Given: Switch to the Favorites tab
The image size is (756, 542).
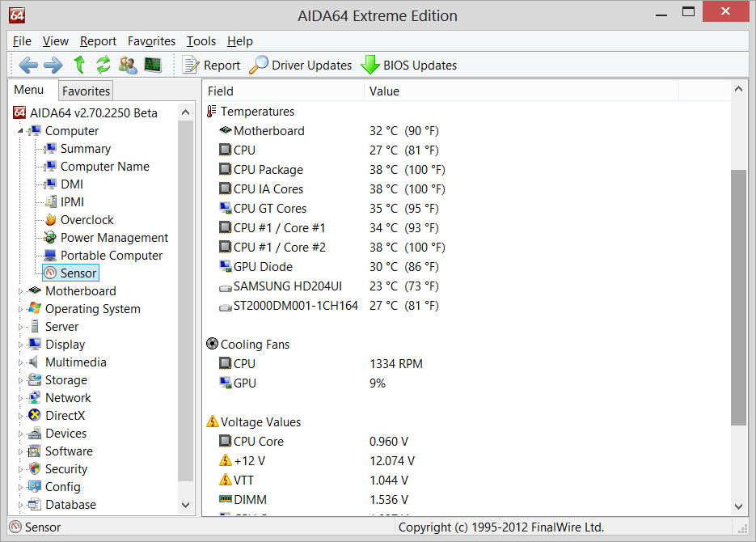Looking at the screenshot, I should [x=86, y=91].
